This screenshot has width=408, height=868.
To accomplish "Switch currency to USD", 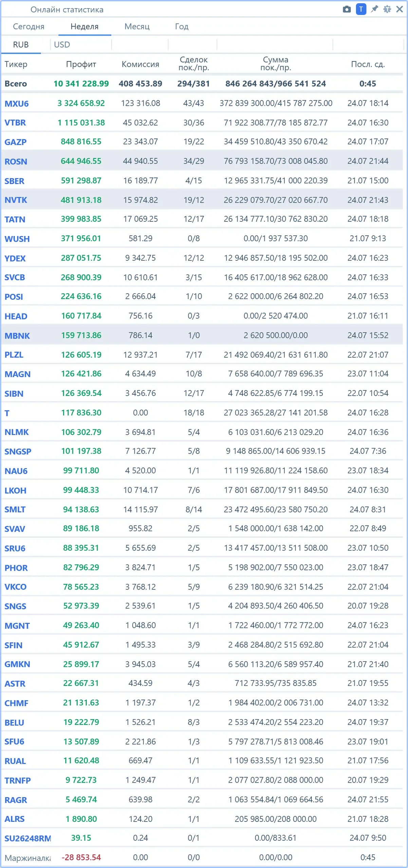I will pyautogui.click(x=62, y=45).
